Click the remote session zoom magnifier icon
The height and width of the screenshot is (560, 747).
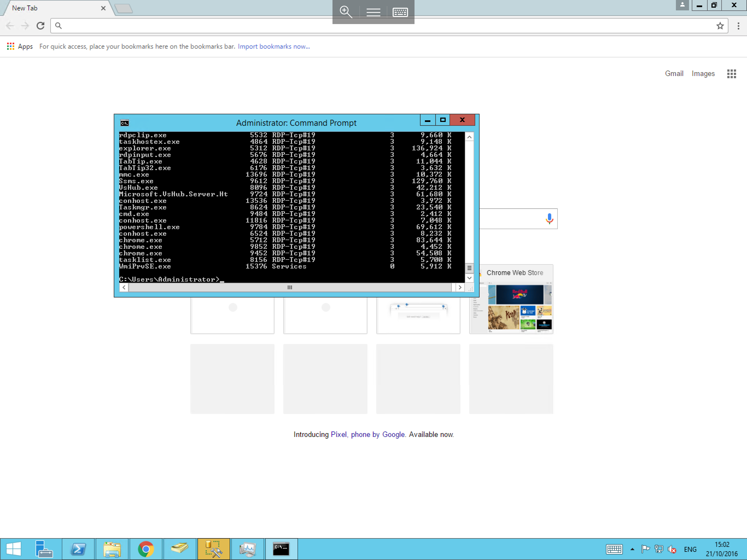coord(345,12)
